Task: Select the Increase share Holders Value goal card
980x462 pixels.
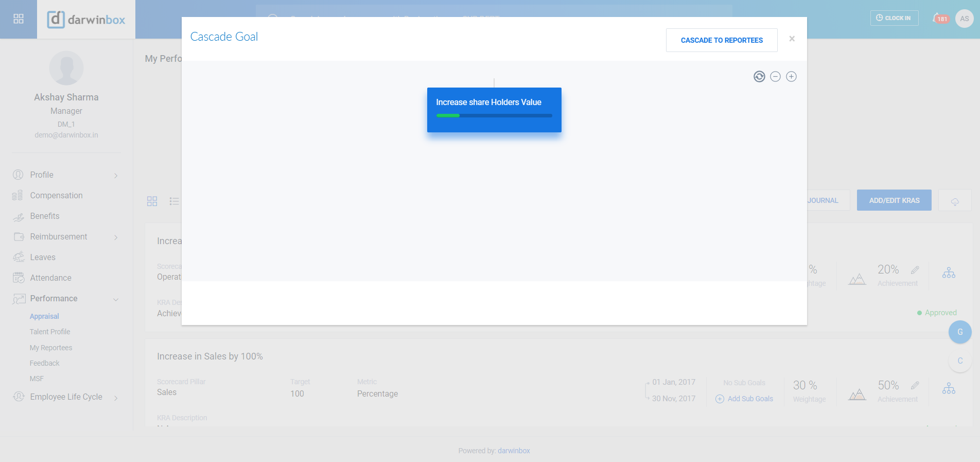Action: coord(494,110)
